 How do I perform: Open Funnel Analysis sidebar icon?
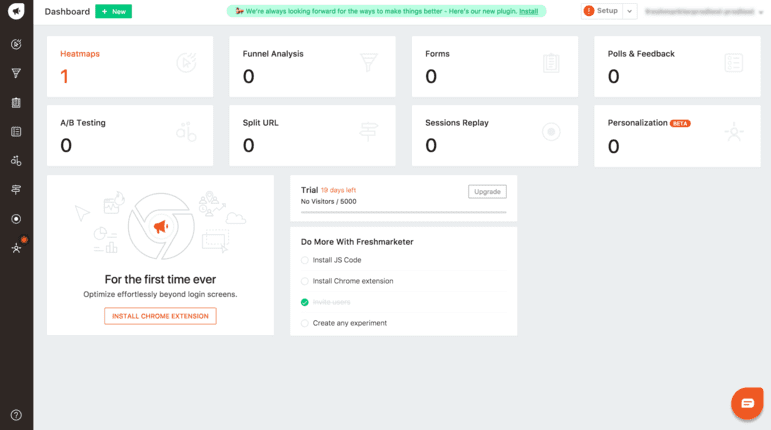[x=16, y=73]
